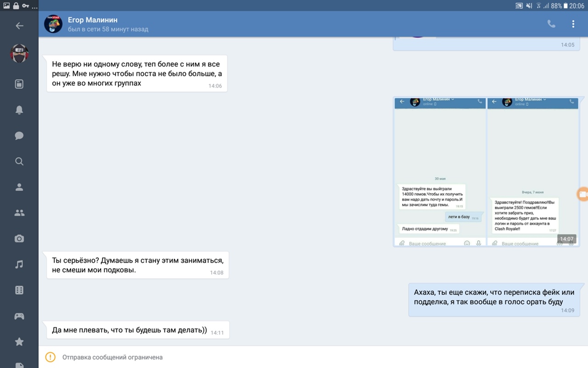Go back using the arrow icon
Screen dimensions: 588x368
(x=19, y=26)
